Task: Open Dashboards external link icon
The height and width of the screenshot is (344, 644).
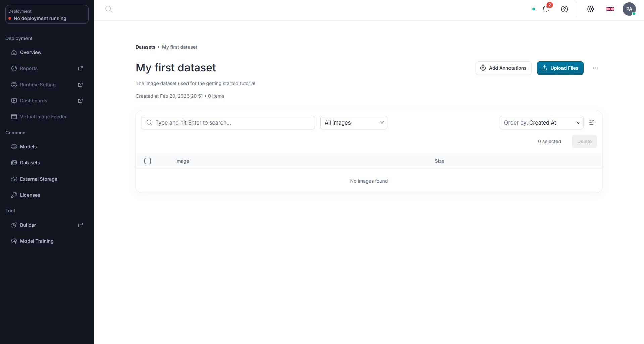Action: [x=80, y=101]
